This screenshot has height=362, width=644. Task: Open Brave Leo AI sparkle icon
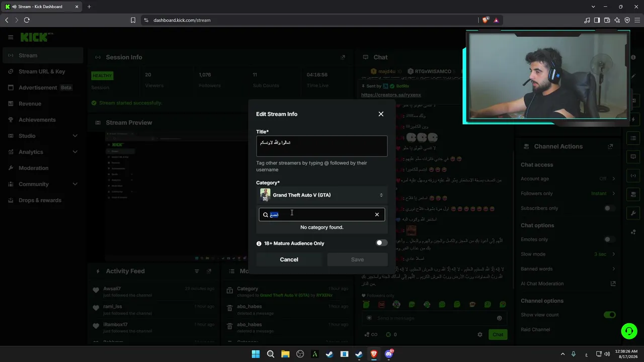[617, 20]
